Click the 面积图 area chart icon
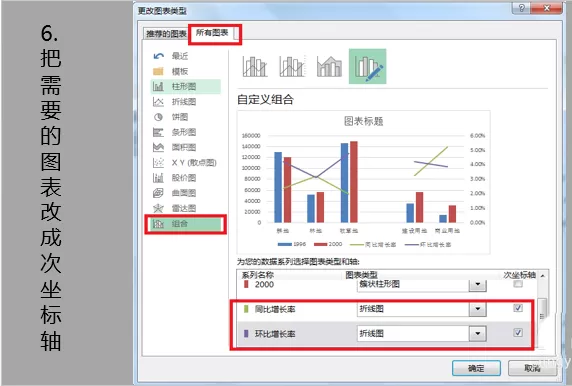This screenshot has height=386, width=572. tap(158, 147)
